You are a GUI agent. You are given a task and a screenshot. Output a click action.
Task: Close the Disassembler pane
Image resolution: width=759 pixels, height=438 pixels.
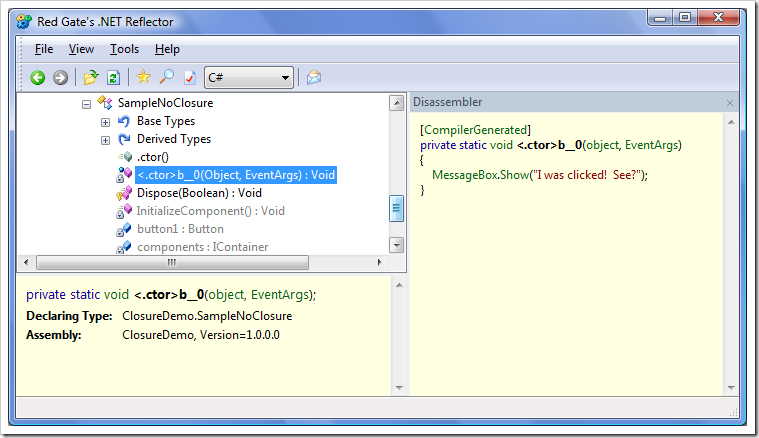[729, 103]
